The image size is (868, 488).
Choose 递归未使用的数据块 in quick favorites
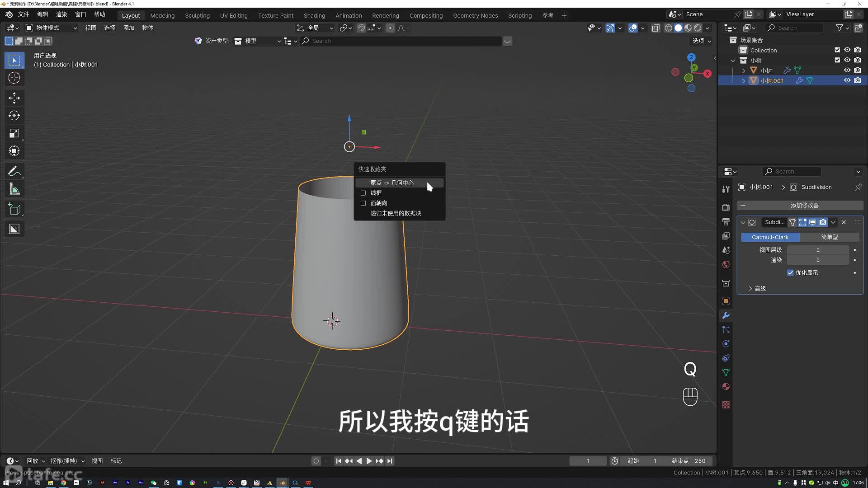click(399, 213)
